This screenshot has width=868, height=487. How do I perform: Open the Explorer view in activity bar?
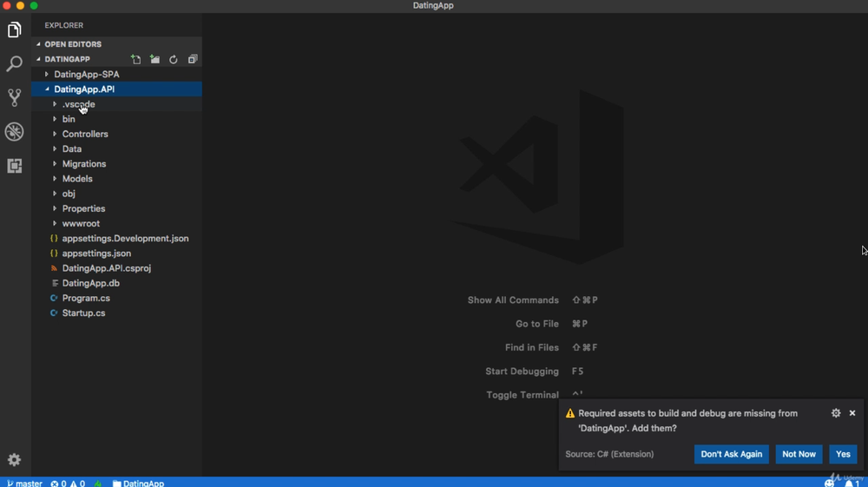pyautogui.click(x=15, y=30)
